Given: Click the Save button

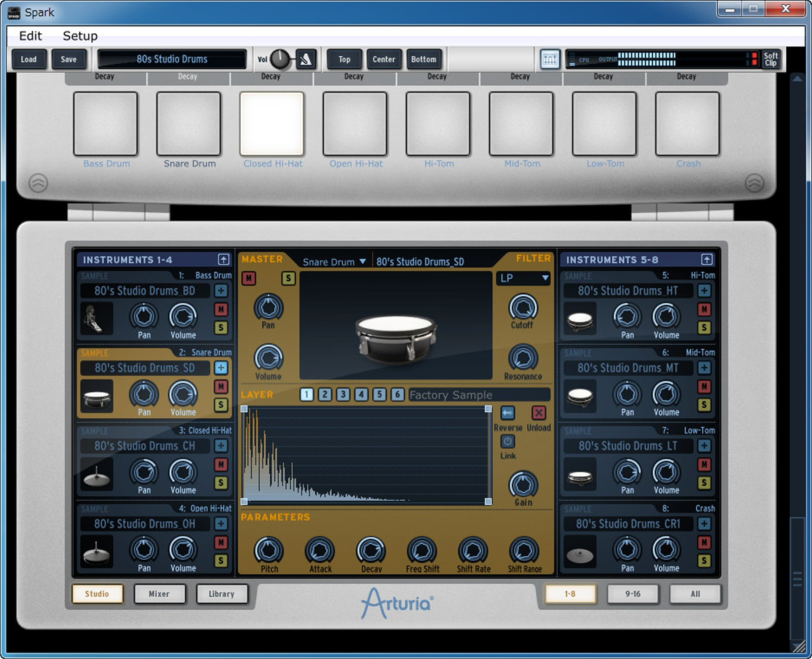Looking at the screenshot, I should pos(69,59).
